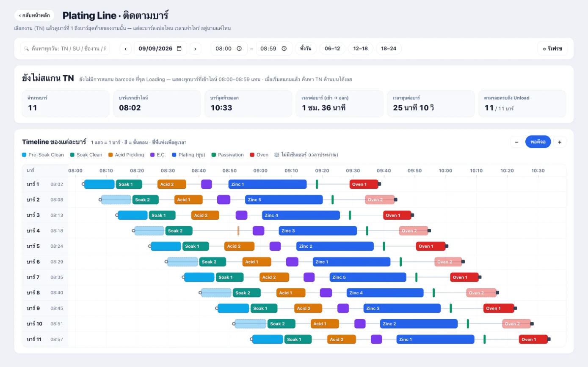The height and width of the screenshot is (367, 588).
Task: Click green Passivation marker in บาร์ 9 row
Action: tap(451, 308)
